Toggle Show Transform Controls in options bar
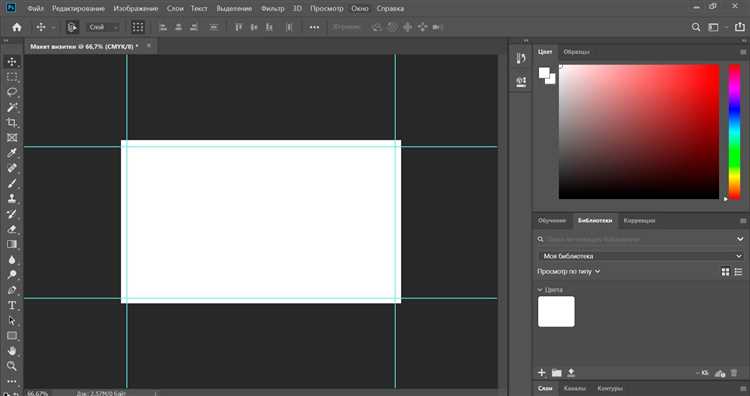 pyautogui.click(x=138, y=27)
